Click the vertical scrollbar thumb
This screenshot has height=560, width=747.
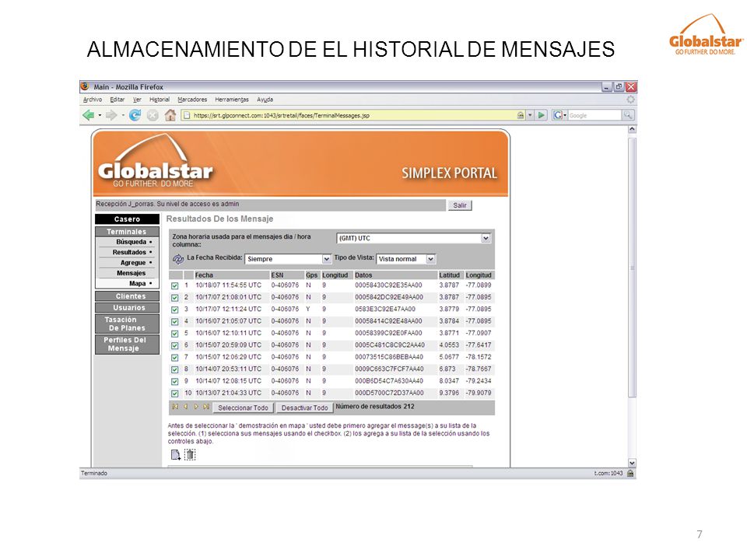coord(632,268)
